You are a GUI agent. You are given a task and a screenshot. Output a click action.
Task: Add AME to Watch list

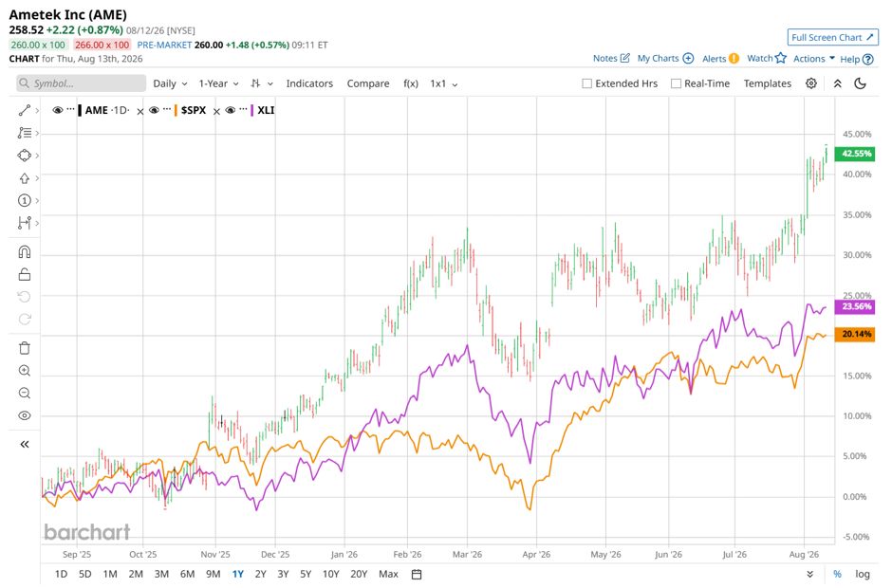[x=767, y=58]
